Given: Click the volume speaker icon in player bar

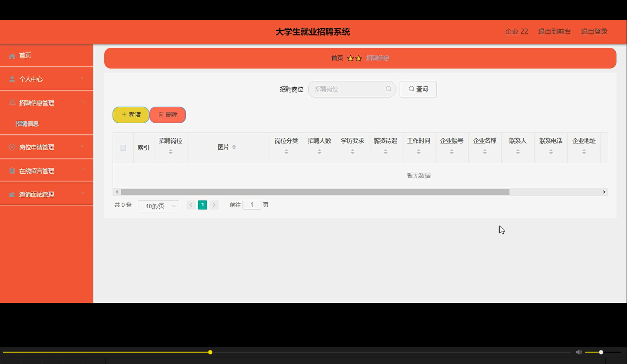Looking at the screenshot, I should click(579, 352).
